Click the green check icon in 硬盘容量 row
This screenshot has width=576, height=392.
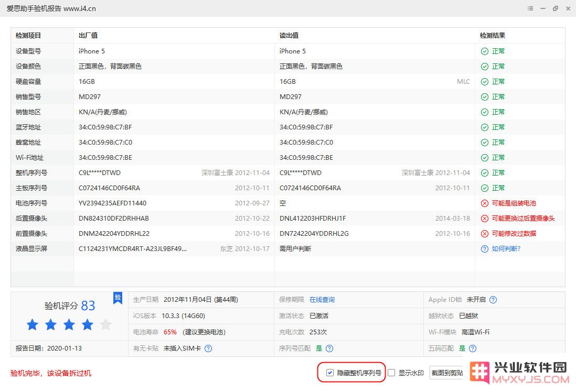(485, 82)
